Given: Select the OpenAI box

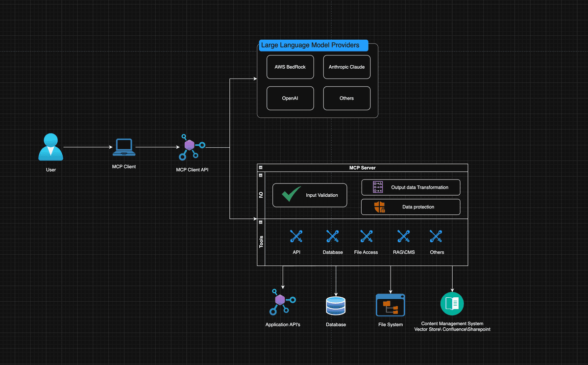Looking at the screenshot, I should pos(290,98).
